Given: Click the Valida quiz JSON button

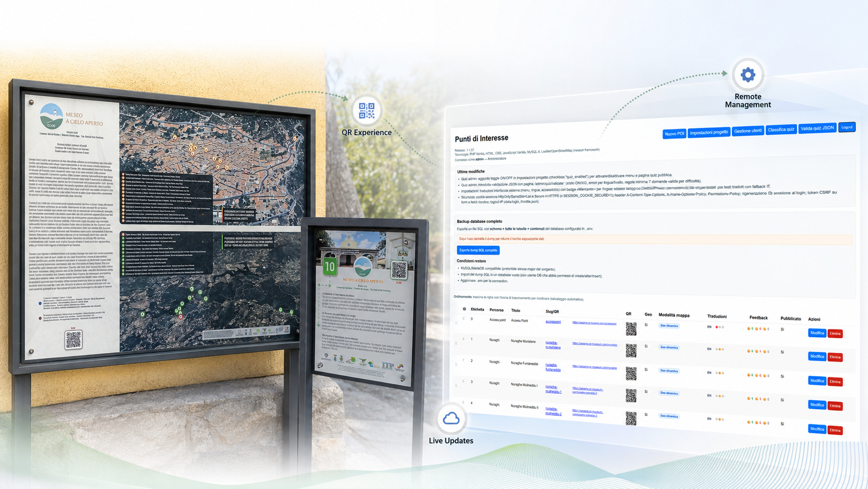Looking at the screenshot, I should 817,128.
